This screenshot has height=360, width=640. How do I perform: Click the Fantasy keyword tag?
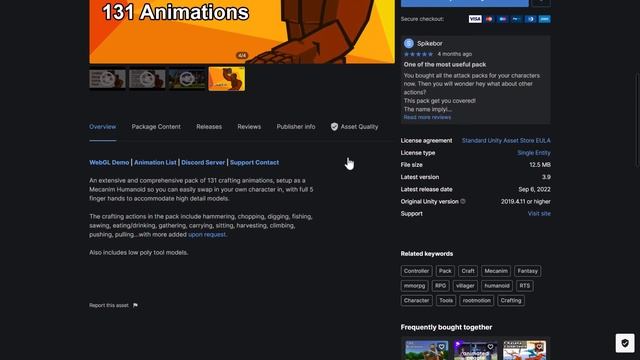[527, 271]
